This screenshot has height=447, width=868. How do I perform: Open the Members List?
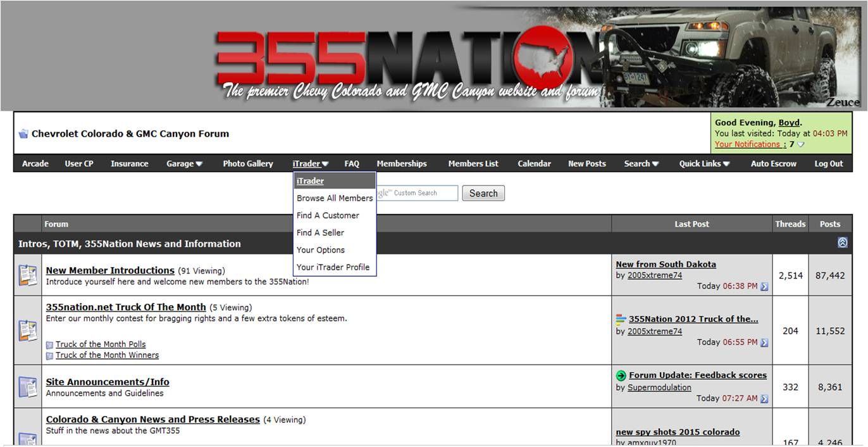[x=473, y=163]
